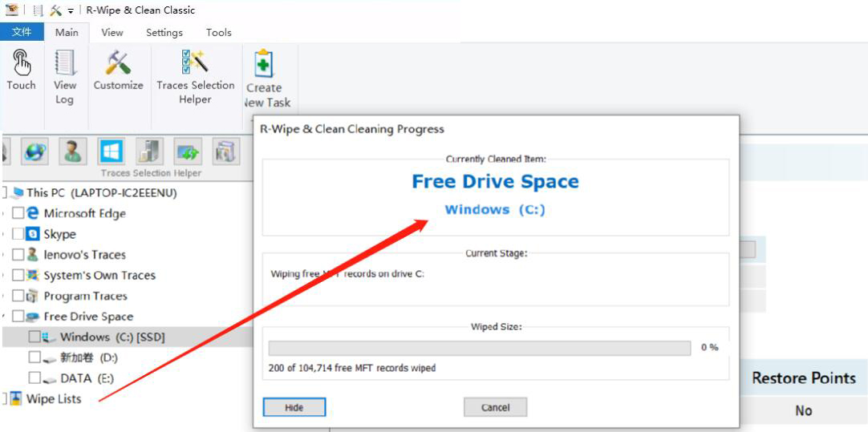Click the Restore Points column header
The image size is (868, 432).
804,377
